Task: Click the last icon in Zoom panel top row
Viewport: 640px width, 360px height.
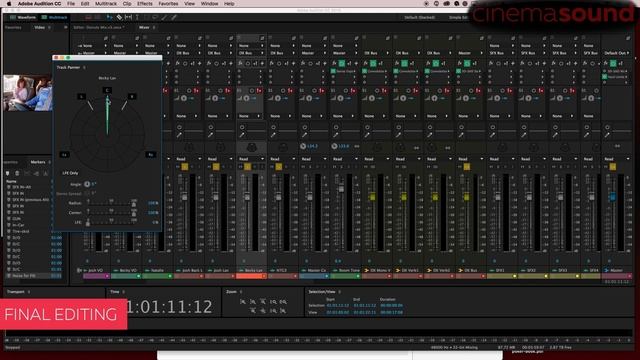Action: point(283,302)
